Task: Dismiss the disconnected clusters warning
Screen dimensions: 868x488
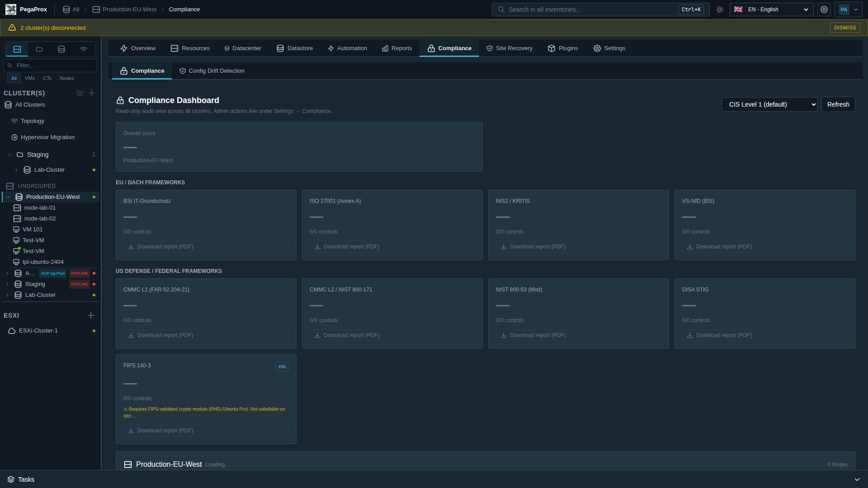Action: pos(845,28)
